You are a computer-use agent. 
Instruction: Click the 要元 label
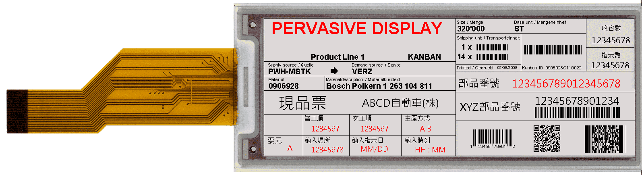275,141
